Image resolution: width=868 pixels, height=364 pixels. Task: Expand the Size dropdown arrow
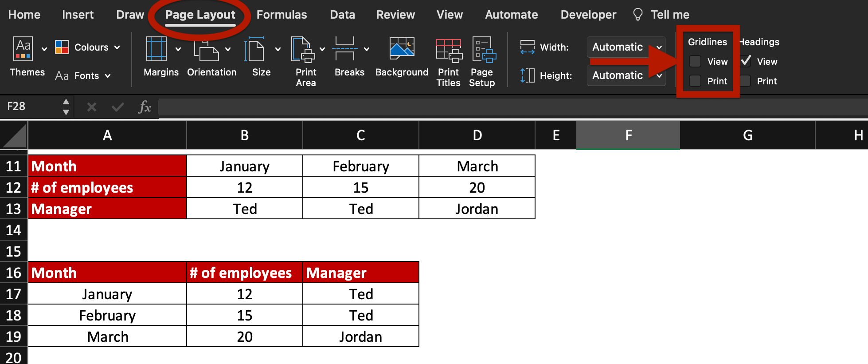[278, 49]
